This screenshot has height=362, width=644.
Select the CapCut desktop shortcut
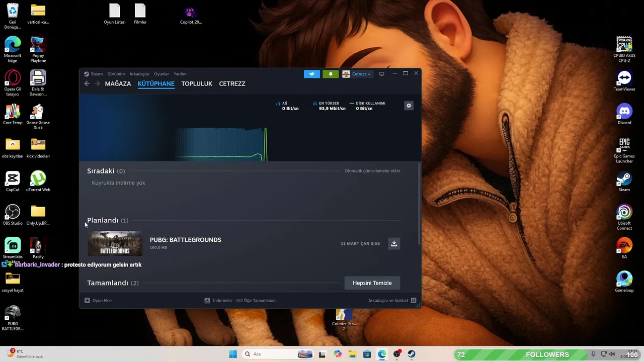click(13, 182)
